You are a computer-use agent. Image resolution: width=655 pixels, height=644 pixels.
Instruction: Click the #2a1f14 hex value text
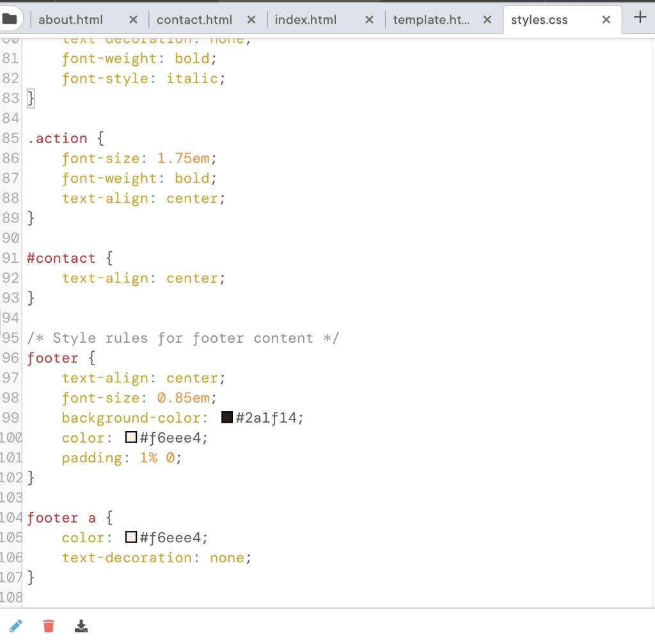tap(267, 418)
